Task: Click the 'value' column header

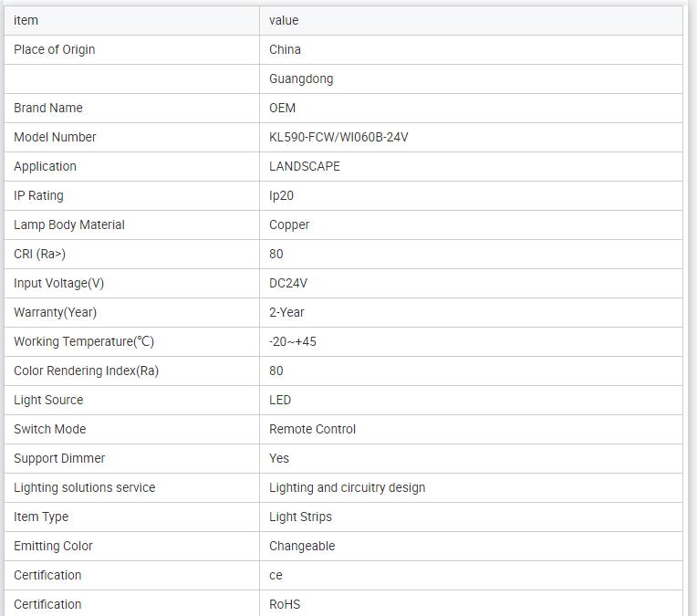Action: click(x=284, y=20)
